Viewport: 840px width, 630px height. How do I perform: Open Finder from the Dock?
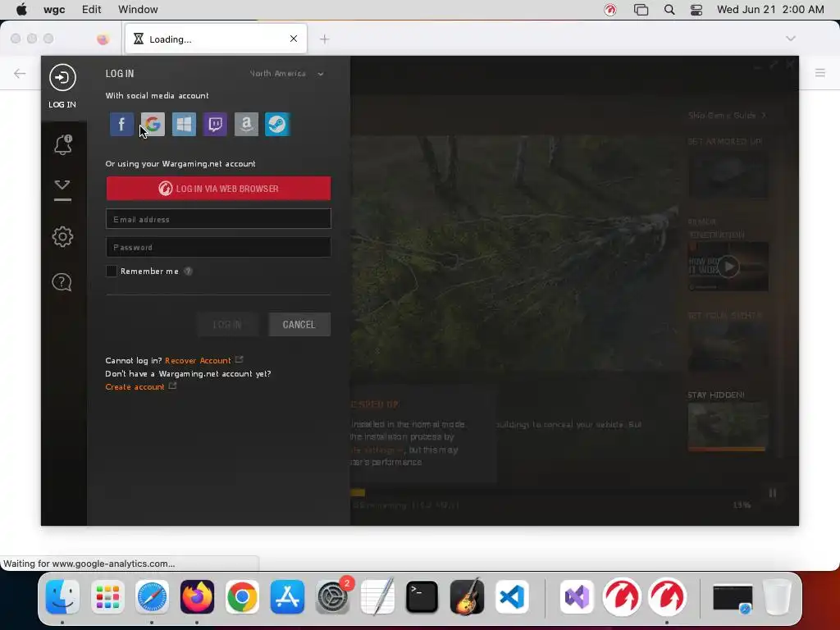(62, 596)
